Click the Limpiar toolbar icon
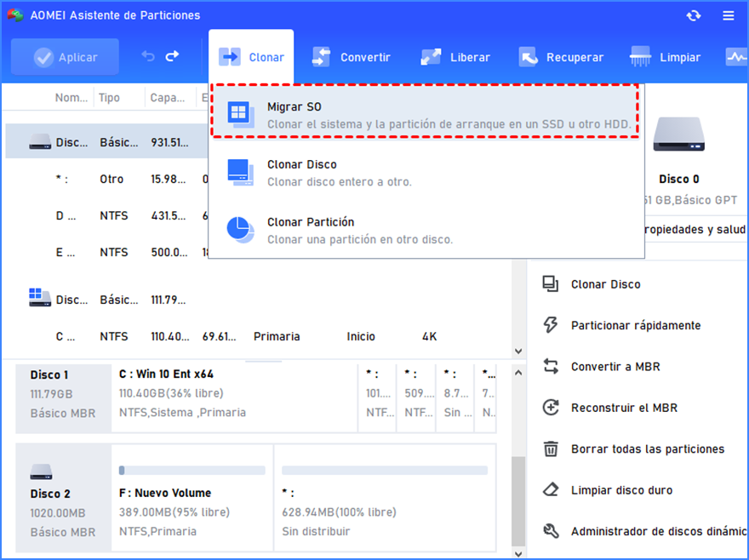 pos(640,56)
